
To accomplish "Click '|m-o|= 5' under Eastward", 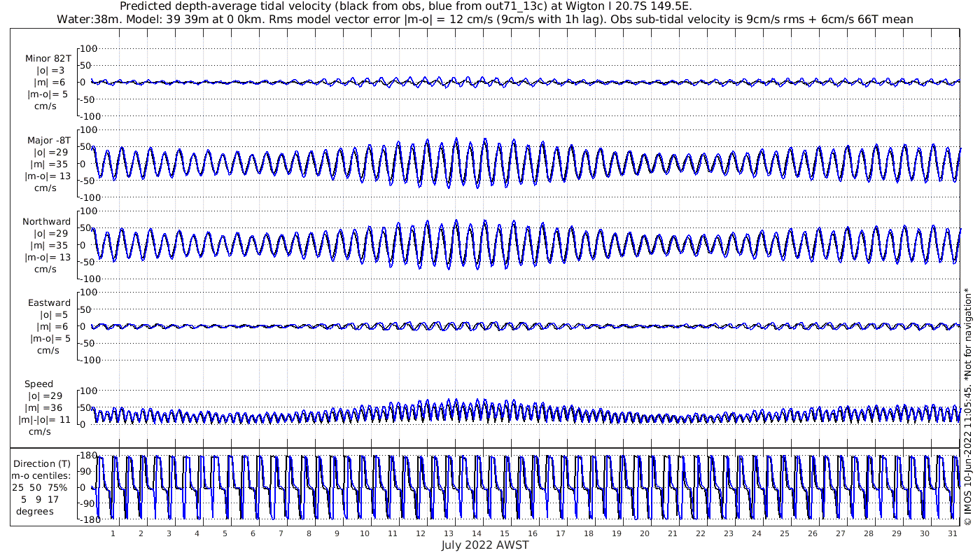I will pos(50,338).
